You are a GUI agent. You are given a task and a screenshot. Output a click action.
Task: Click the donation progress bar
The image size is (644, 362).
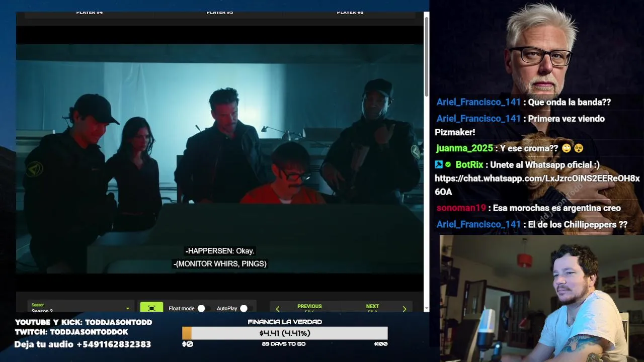click(x=285, y=333)
